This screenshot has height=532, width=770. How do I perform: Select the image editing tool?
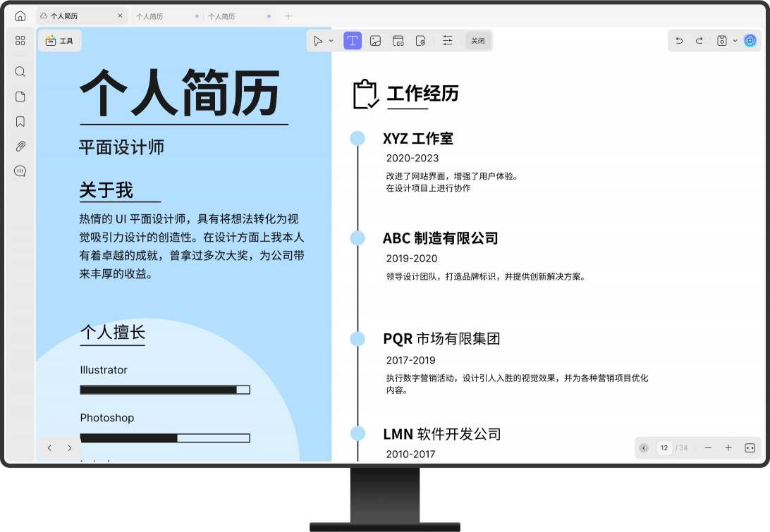[x=375, y=41]
